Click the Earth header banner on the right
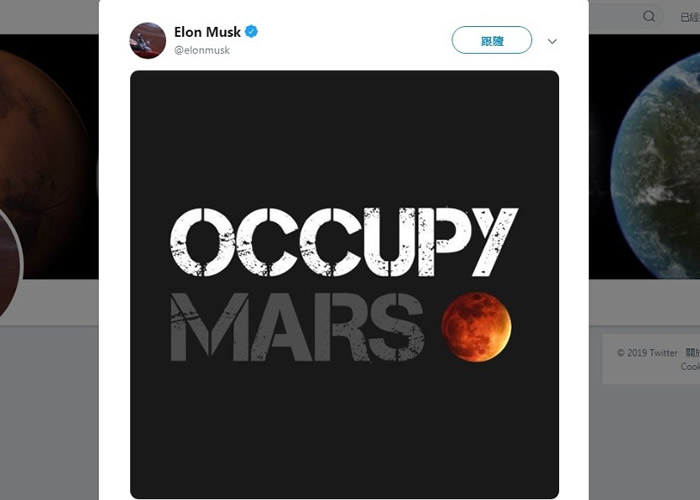This screenshot has width=700, height=500. 644,156
